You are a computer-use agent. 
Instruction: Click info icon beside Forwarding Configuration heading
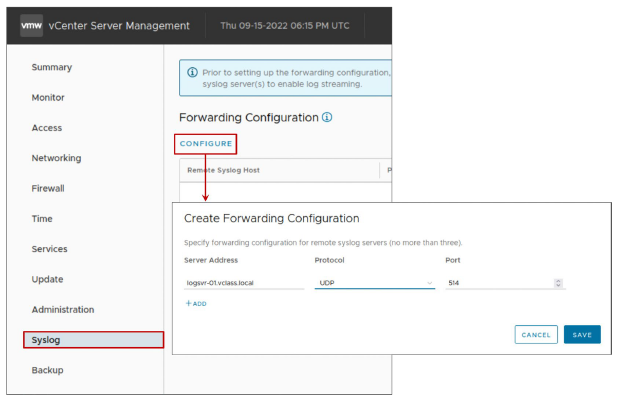click(326, 117)
